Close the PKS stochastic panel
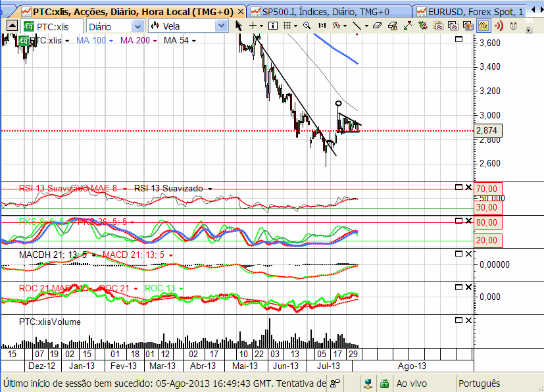 (468, 220)
